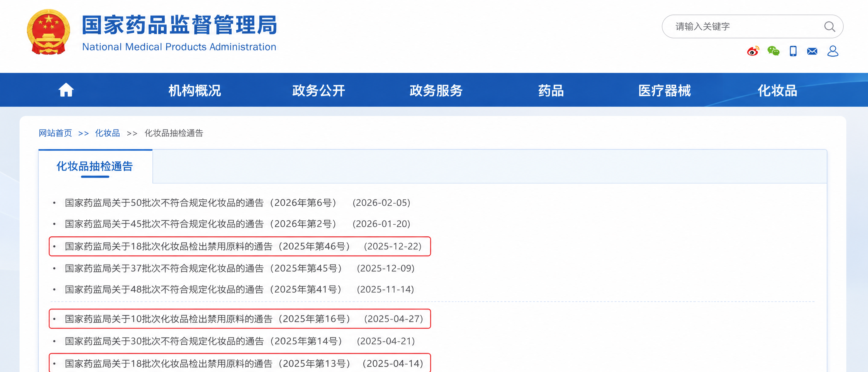Click the 国家药品监督管理局 site title
The image size is (868, 372).
tap(180, 25)
